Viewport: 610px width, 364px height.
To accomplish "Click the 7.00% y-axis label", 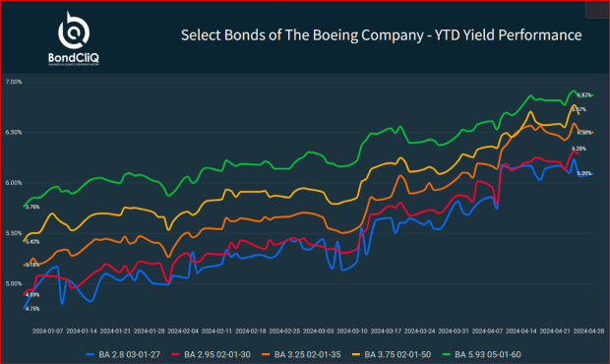I will (x=14, y=82).
